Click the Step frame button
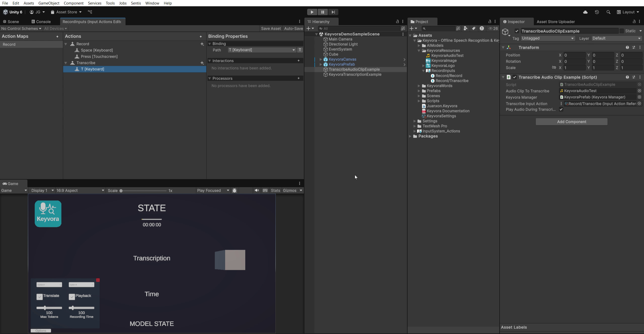Screen dimensions: 644x334 coord(333,12)
